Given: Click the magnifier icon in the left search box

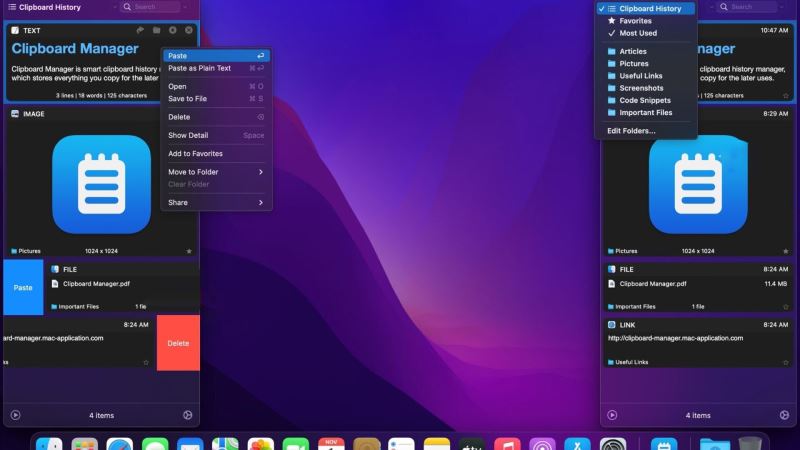Looking at the screenshot, I should coord(127,7).
